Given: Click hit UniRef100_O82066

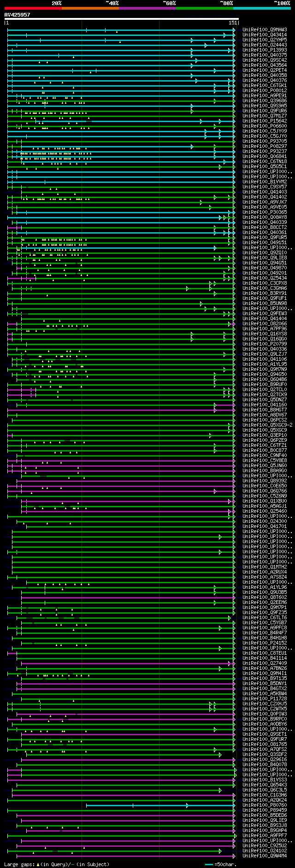Looking at the screenshot, I should pos(265,323).
